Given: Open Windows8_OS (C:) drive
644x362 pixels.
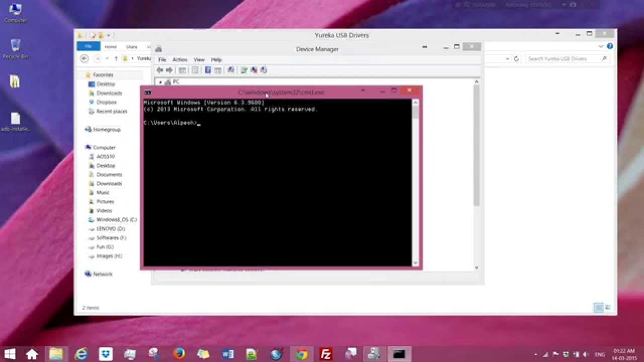Looking at the screenshot, I should click(x=116, y=220).
